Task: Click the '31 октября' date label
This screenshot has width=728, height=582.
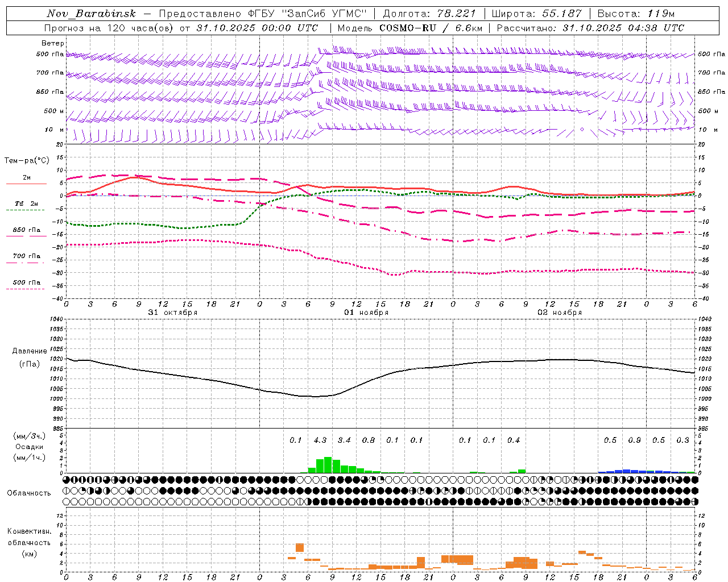Action: tap(173, 313)
